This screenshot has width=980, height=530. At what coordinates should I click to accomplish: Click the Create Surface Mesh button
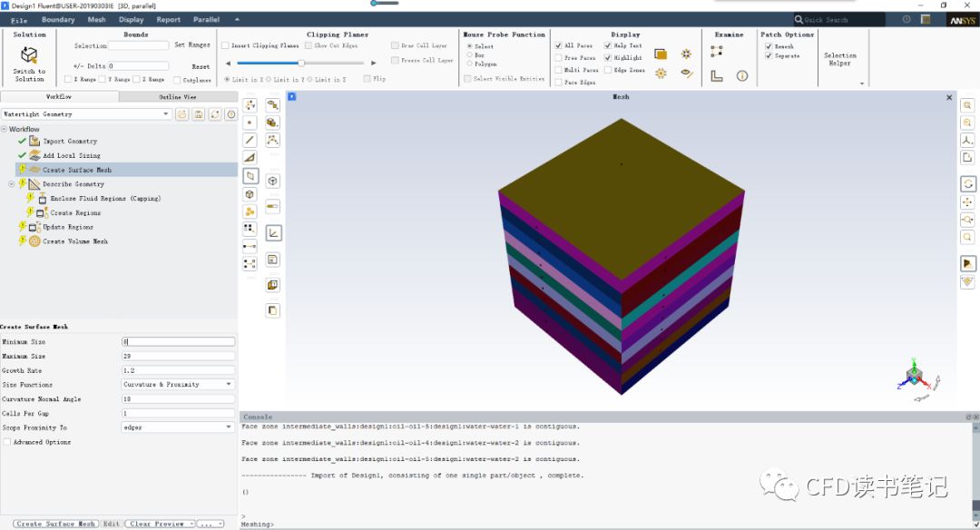55,524
